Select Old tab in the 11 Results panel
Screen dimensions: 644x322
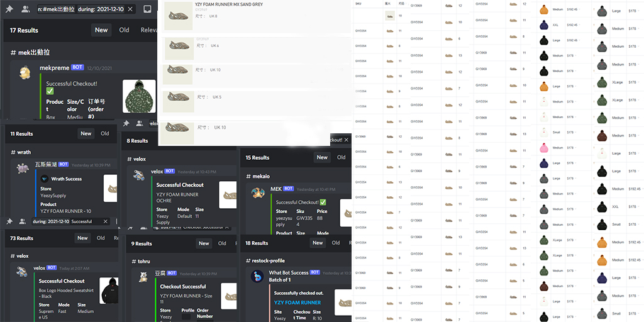105,133
